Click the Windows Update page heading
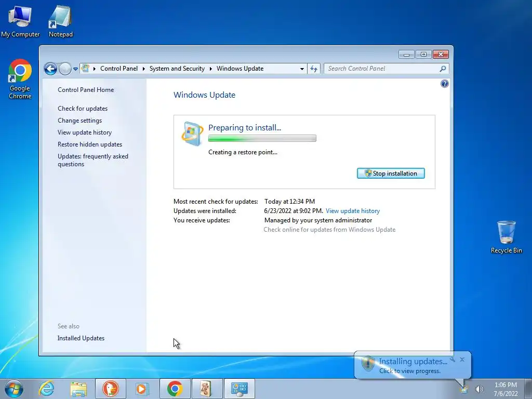Screen dimensions: 532x399 point(204,95)
